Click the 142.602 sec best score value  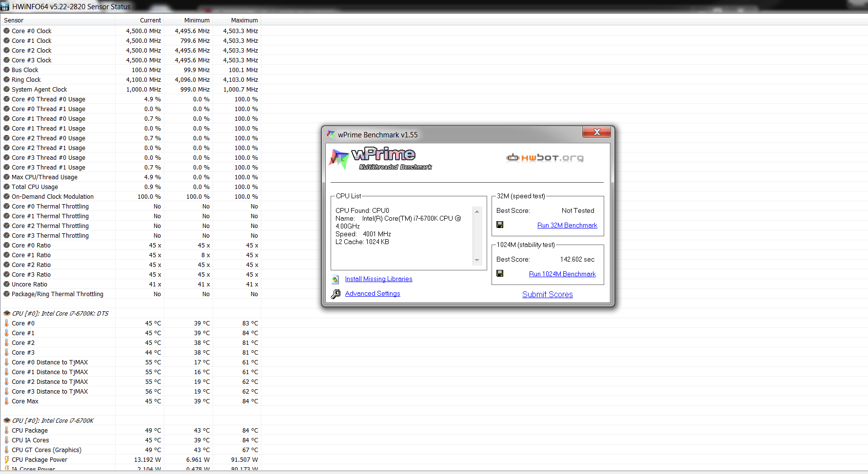(x=577, y=259)
